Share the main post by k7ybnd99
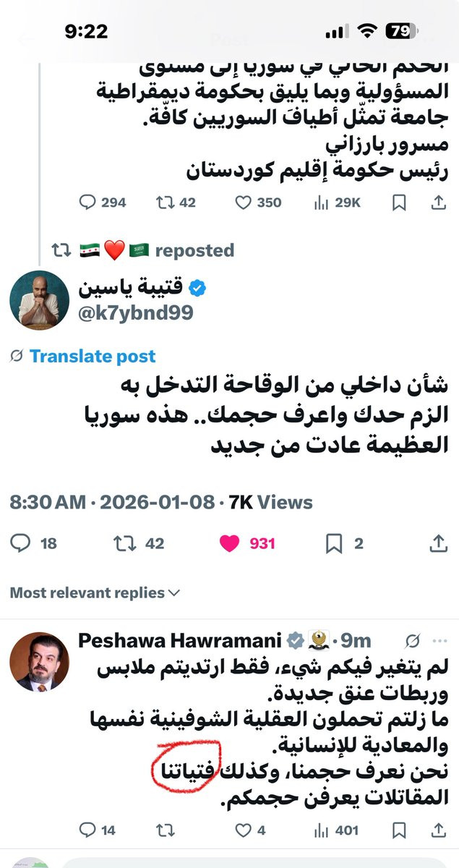Screen dimensions: 459x868 tap(438, 542)
